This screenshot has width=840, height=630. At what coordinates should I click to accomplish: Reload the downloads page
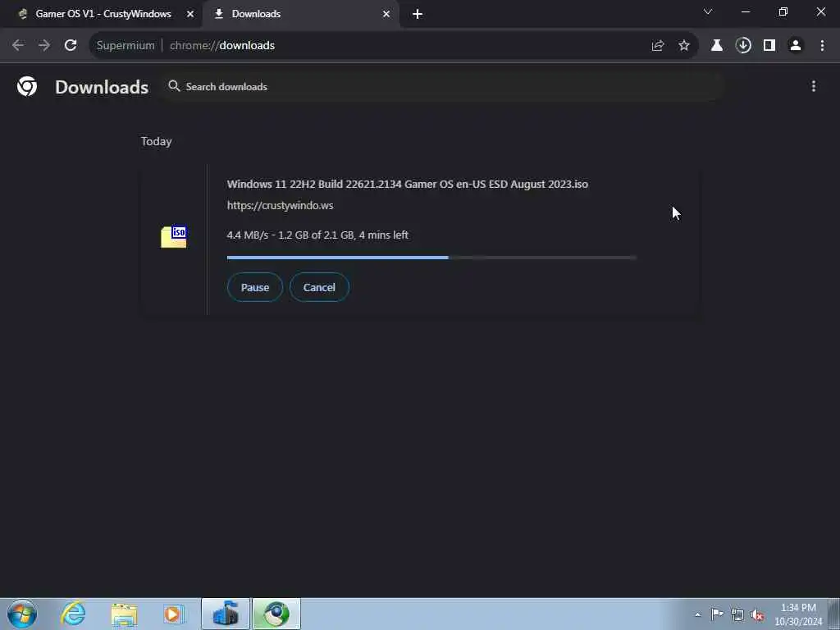71,46
